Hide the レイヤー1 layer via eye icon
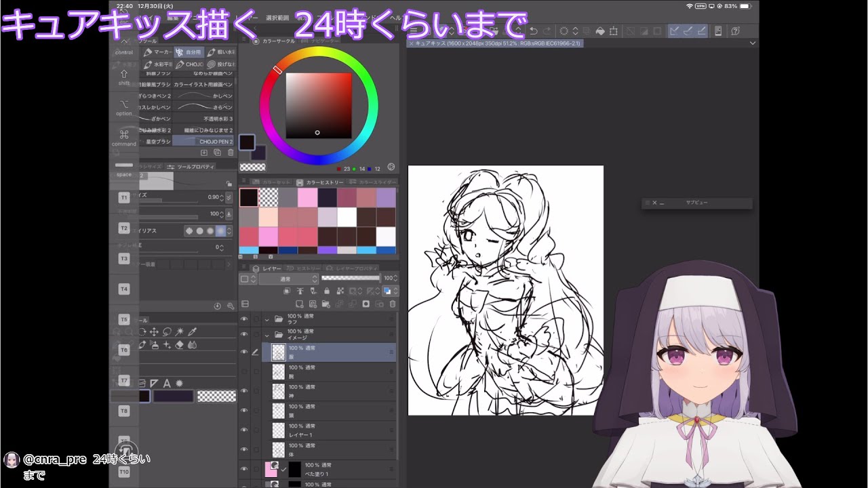The image size is (868, 488). click(x=244, y=430)
